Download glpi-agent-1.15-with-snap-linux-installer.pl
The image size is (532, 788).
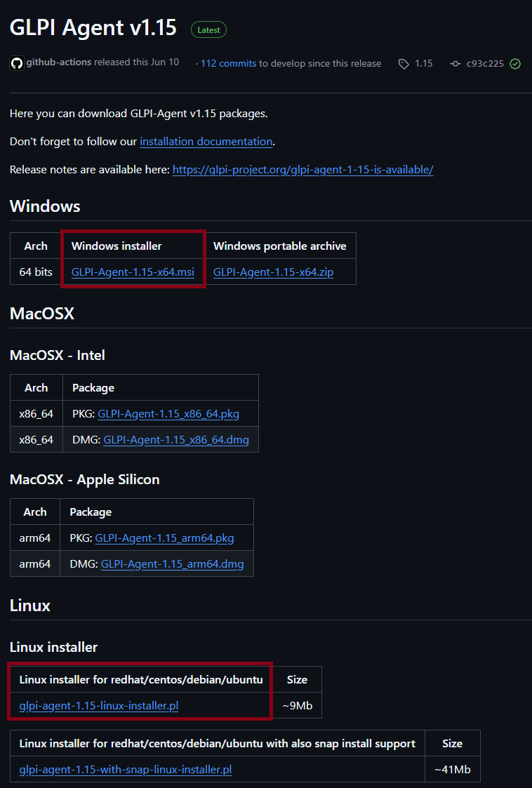pos(126,770)
